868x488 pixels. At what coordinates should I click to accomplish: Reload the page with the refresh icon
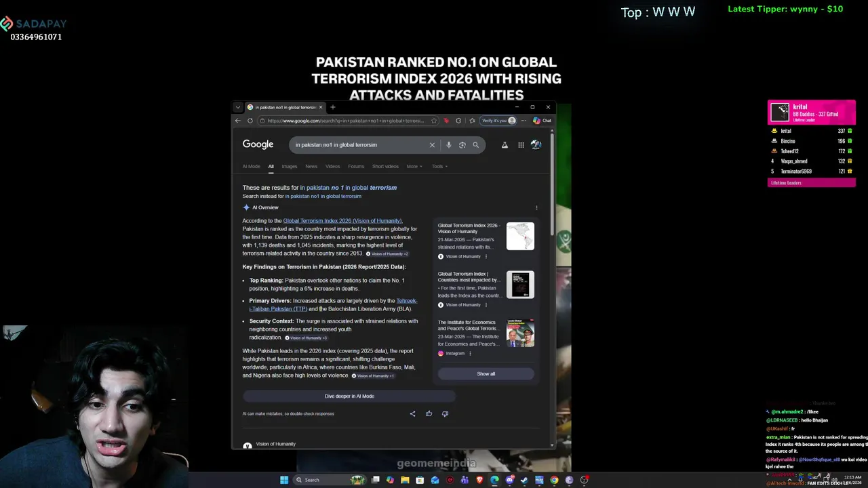[250, 121]
